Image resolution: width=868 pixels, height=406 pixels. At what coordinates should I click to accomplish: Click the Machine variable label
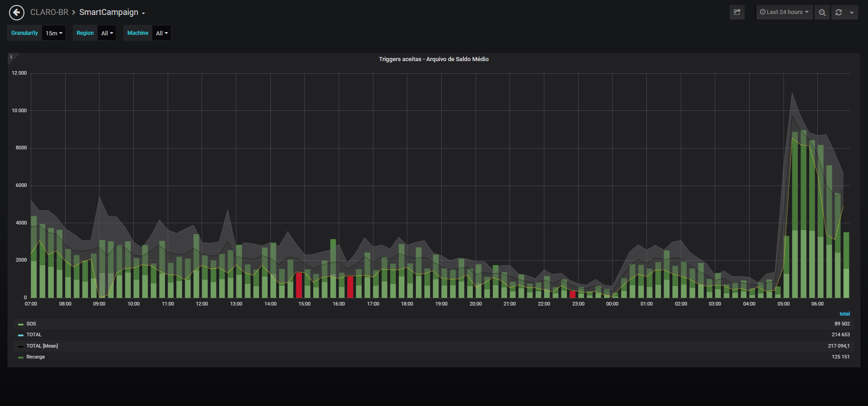click(x=138, y=33)
